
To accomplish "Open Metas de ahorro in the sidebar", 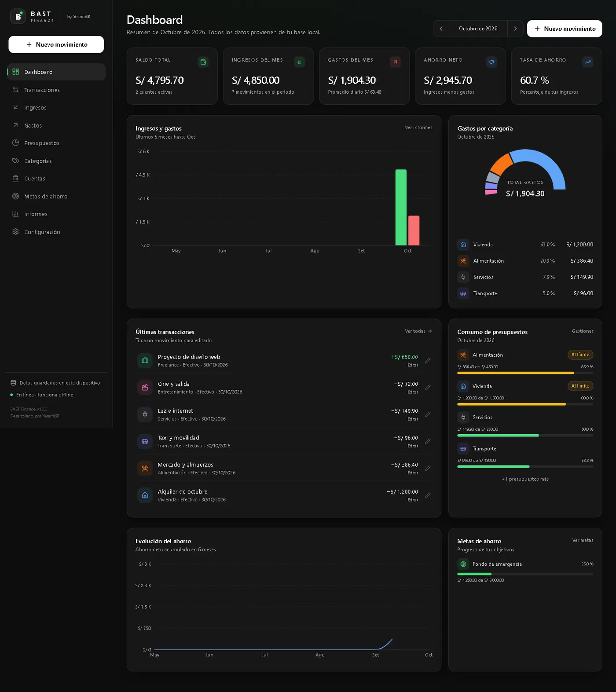I will (x=56, y=196).
